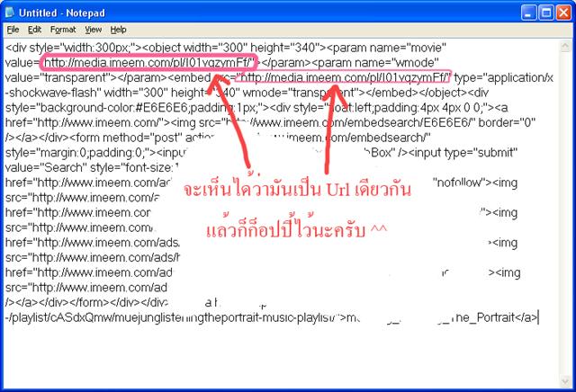Maximize the Notepad window
This screenshot has width=576, height=392.
pos(546,13)
